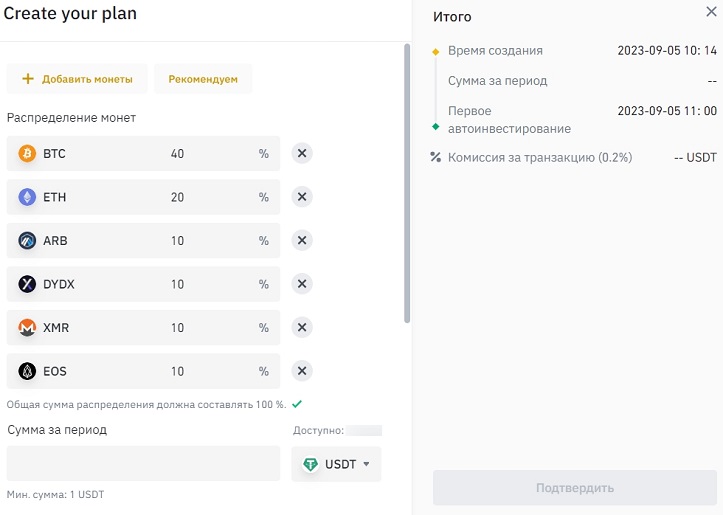Click the Сумма за период input field

(x=143, y=464)
